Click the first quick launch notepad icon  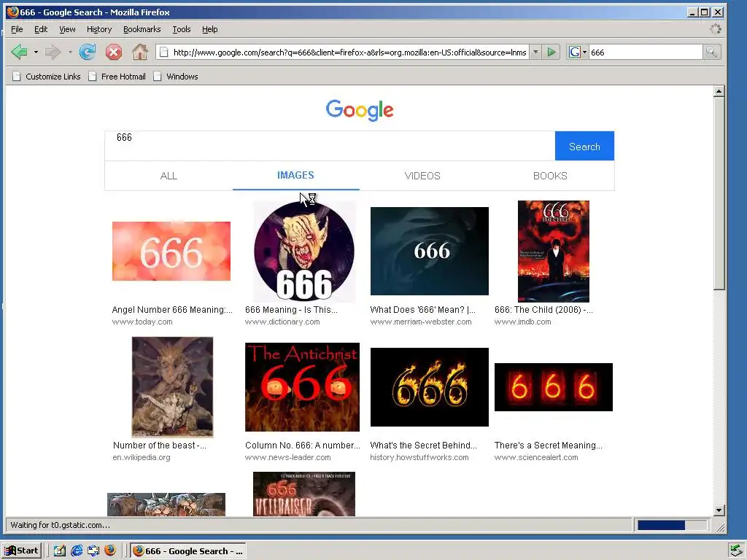coord(59,551)
